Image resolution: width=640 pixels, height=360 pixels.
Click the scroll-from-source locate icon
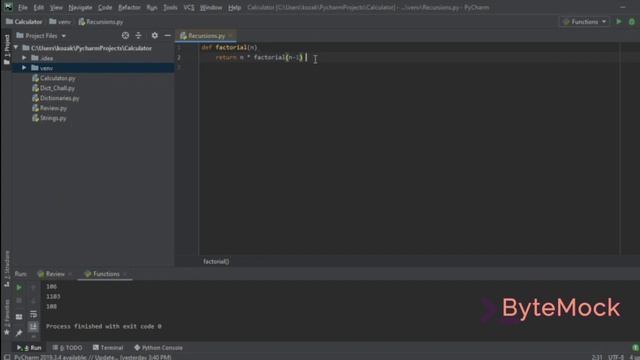click(125, 36)
